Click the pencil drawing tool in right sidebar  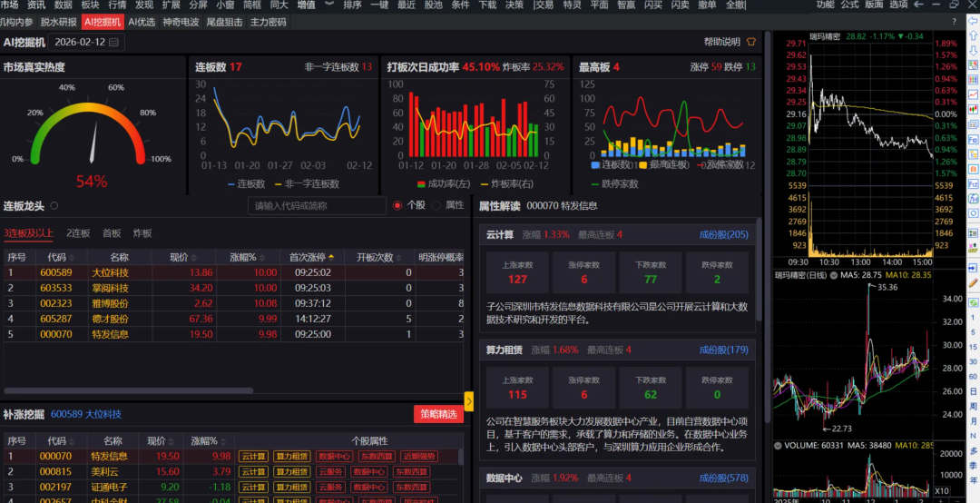click(973, 283)
